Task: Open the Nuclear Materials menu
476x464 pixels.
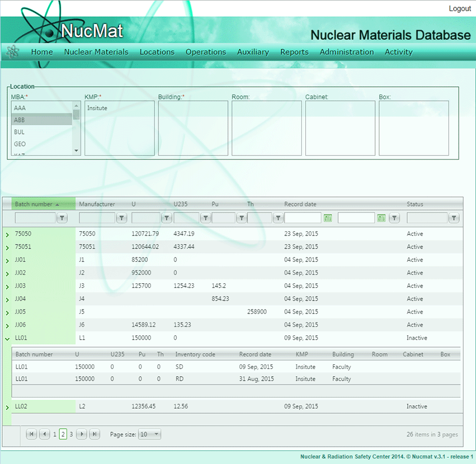Action: click(96, 52)
